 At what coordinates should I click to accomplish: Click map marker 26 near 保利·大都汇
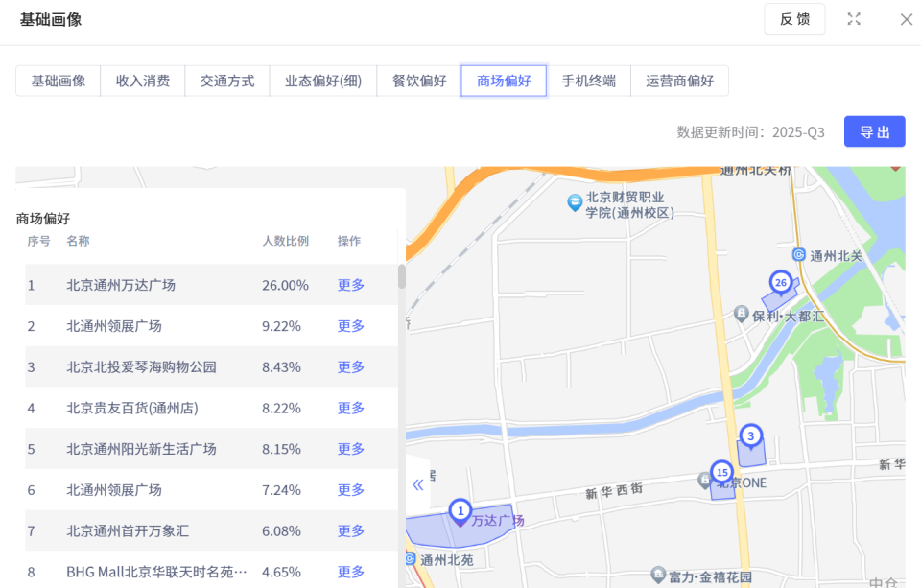pyautogui.click(x=781, y=283)
